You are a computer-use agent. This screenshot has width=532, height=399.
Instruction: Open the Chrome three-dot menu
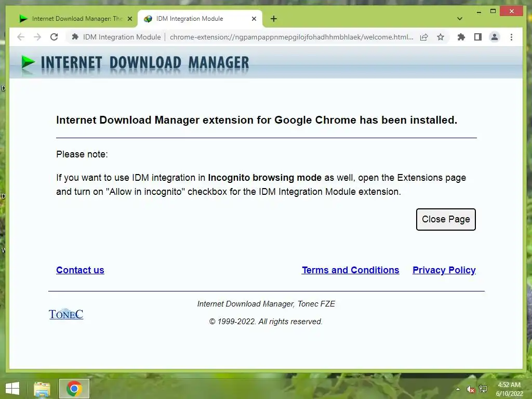pos(511,37)
